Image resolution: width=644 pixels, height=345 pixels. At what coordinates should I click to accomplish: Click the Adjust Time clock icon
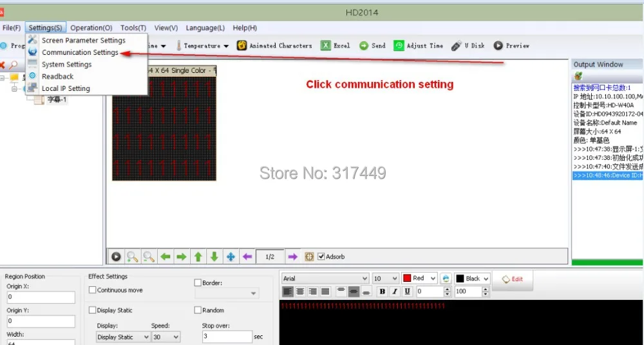tap(399, 46)
